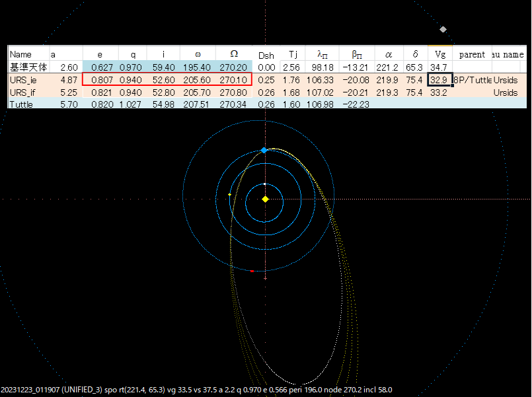Click the eccentricity e column header
532x397 pixels.
click(99, 54)
